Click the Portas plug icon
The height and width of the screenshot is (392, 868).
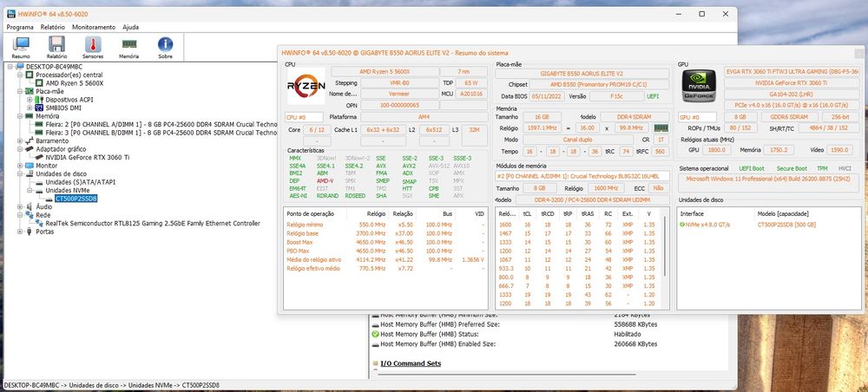click(x=29, y=232)
